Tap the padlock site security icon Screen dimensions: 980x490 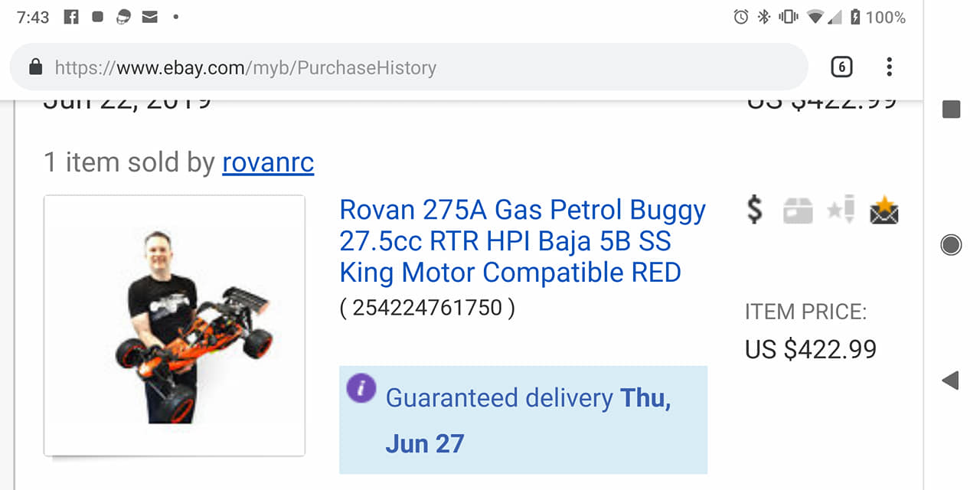35,67
